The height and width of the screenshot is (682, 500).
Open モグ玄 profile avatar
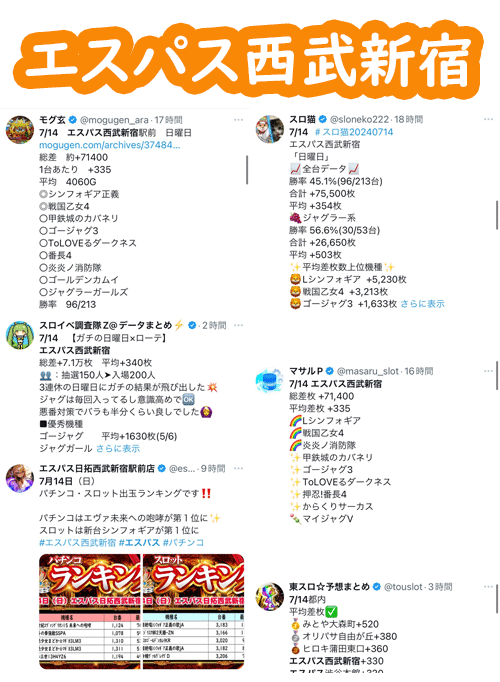pos(20,129)
